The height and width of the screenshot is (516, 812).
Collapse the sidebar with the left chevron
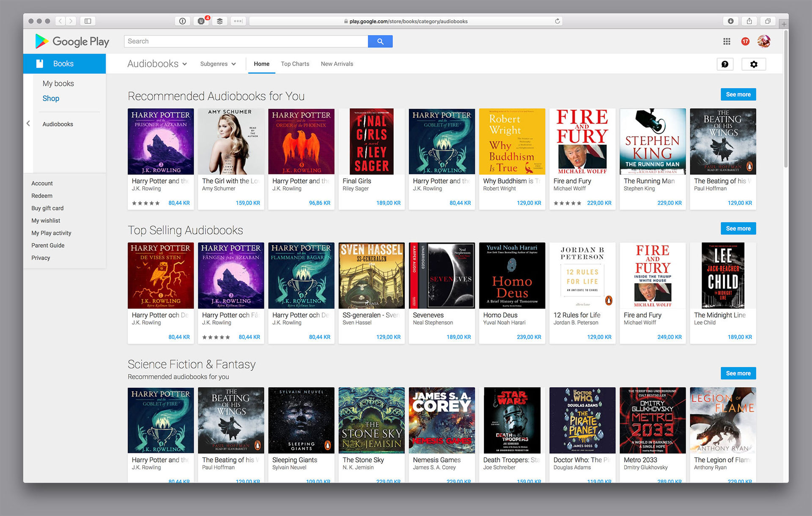28,124
